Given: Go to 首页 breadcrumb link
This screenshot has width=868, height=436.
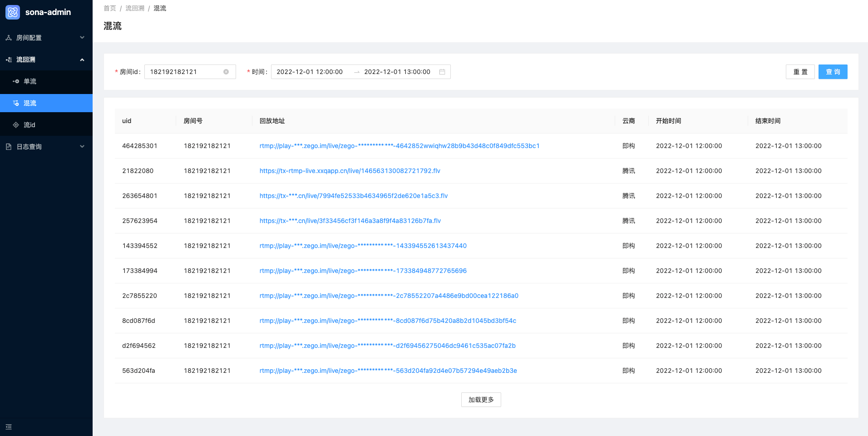Looking at the screenshot, I should point(110,8).
